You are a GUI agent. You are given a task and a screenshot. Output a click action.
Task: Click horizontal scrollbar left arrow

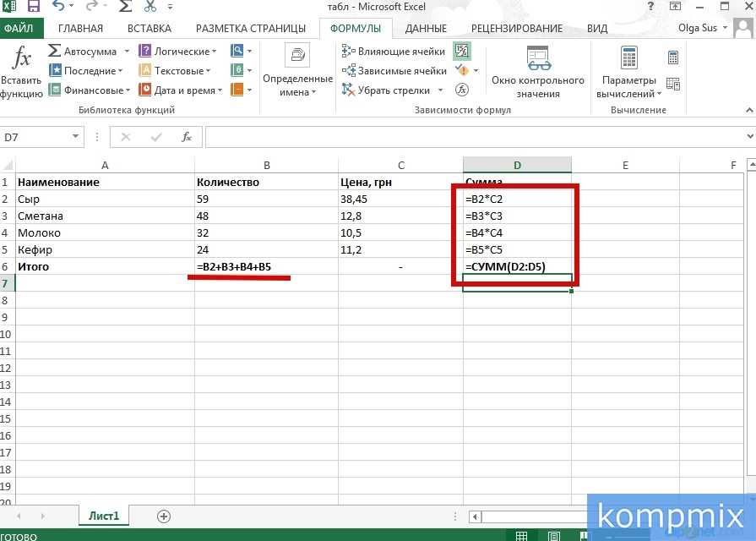tap(475, 516)
